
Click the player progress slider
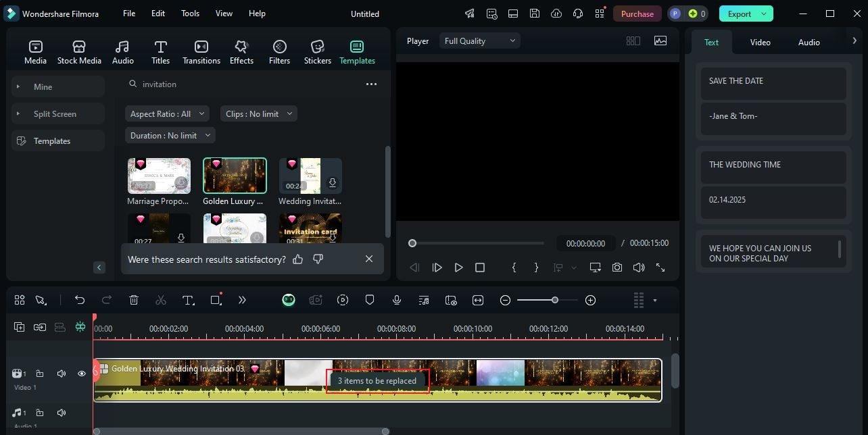(x=478, y=243)
